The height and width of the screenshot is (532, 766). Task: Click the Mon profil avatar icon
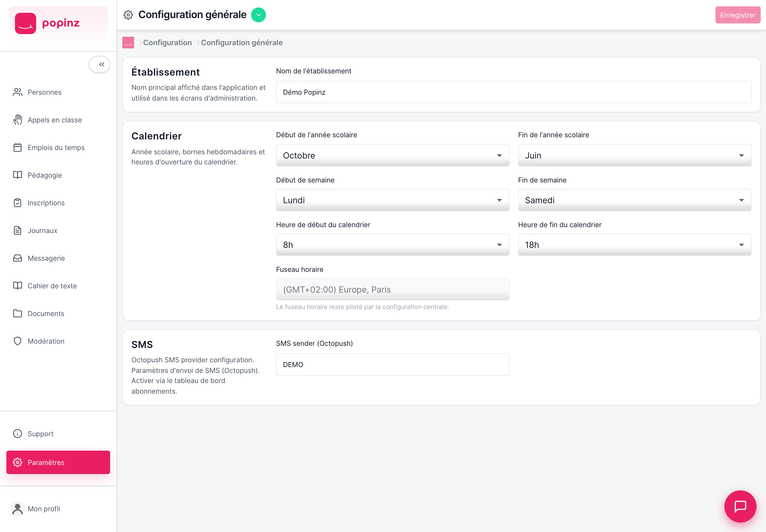coord(17,509)
